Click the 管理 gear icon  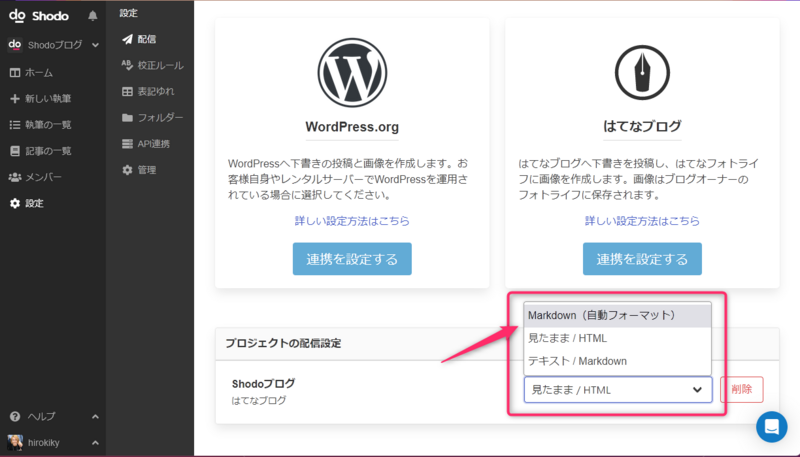point(127,170)
